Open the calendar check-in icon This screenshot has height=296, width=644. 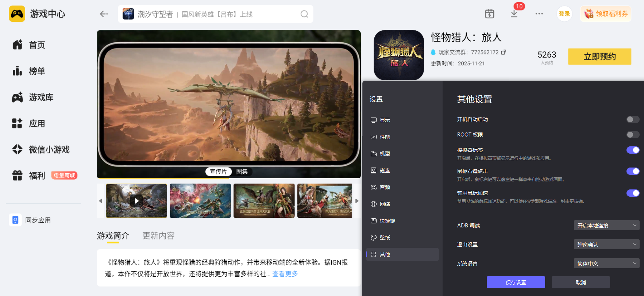point(490,14)
